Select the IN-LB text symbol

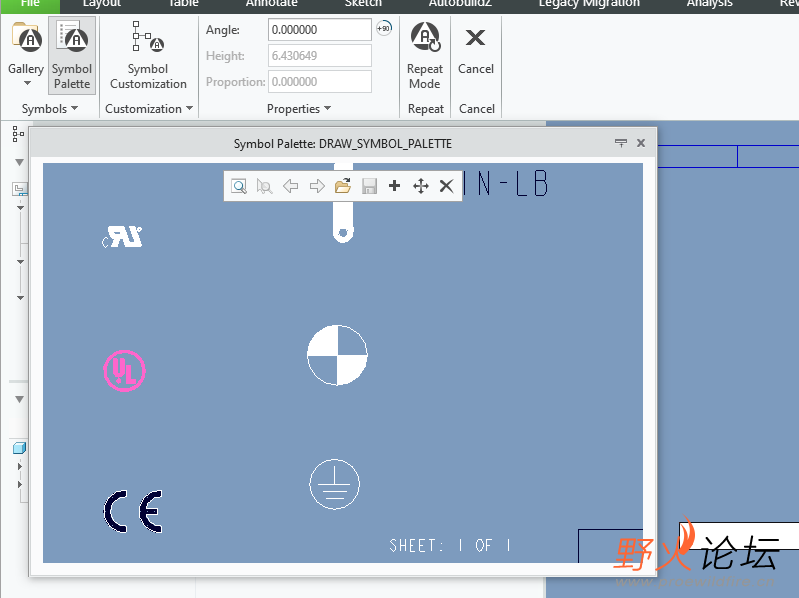click(x=505, y=184)
